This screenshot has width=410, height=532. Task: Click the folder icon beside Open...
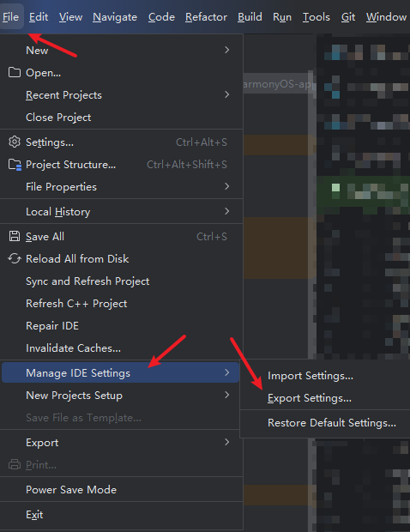tap(15, 72)
